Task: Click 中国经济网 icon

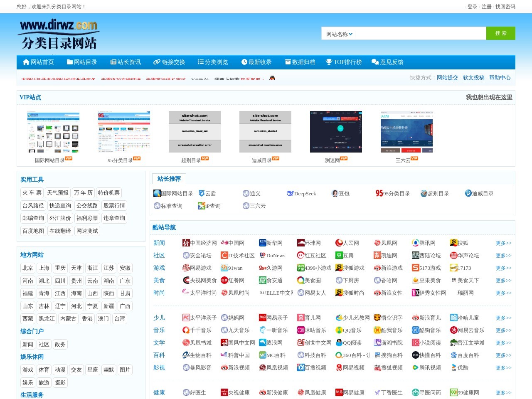Action: click(x=186, y=243)
